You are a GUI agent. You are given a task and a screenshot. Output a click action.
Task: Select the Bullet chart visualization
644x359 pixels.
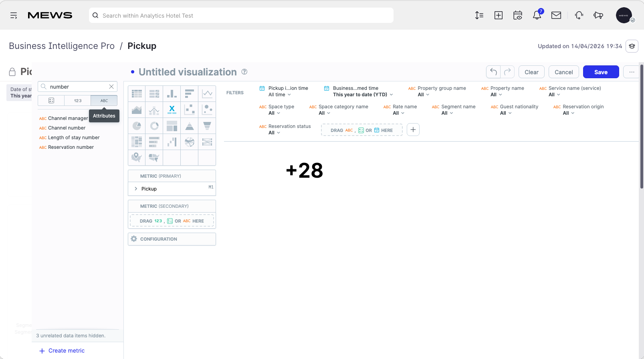154,142
